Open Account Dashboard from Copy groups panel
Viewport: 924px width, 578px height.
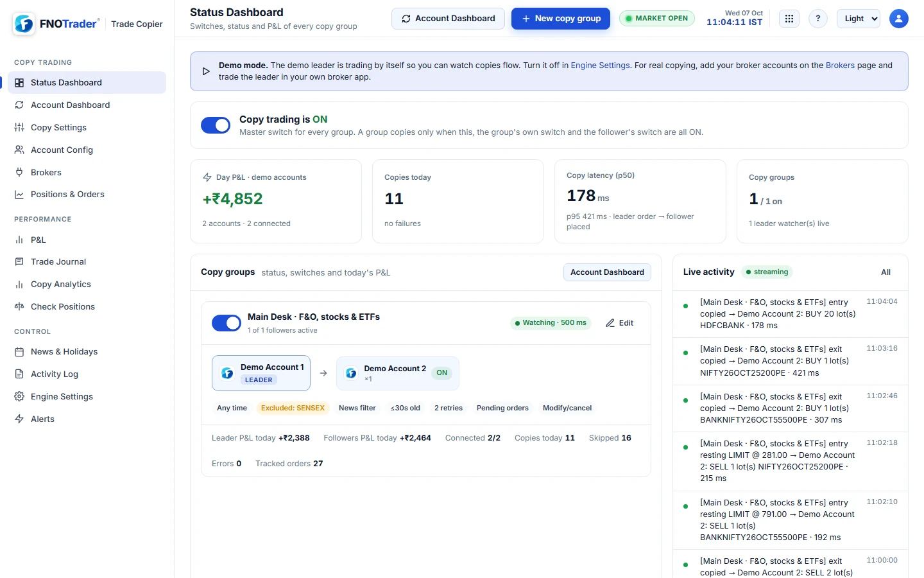607,272
